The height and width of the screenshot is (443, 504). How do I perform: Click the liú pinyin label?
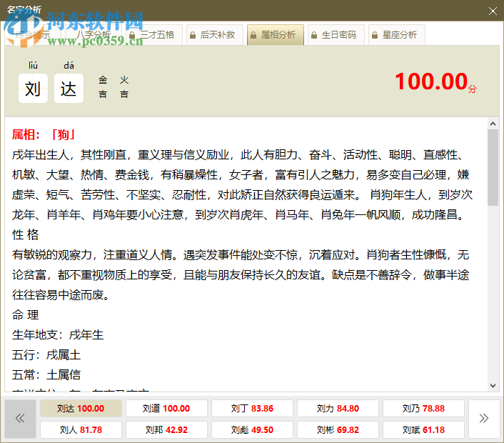[x=33, y=65]
